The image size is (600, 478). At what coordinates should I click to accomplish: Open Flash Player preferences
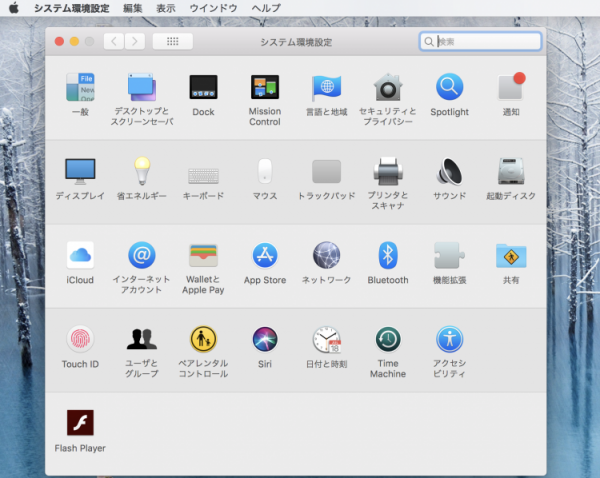tap(80, 423)
